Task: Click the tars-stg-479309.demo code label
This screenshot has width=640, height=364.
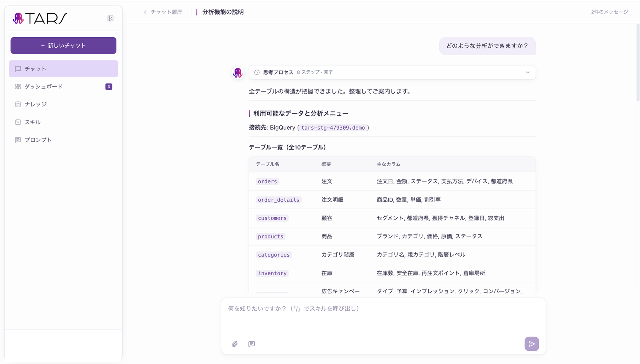Action: [333, 128]
